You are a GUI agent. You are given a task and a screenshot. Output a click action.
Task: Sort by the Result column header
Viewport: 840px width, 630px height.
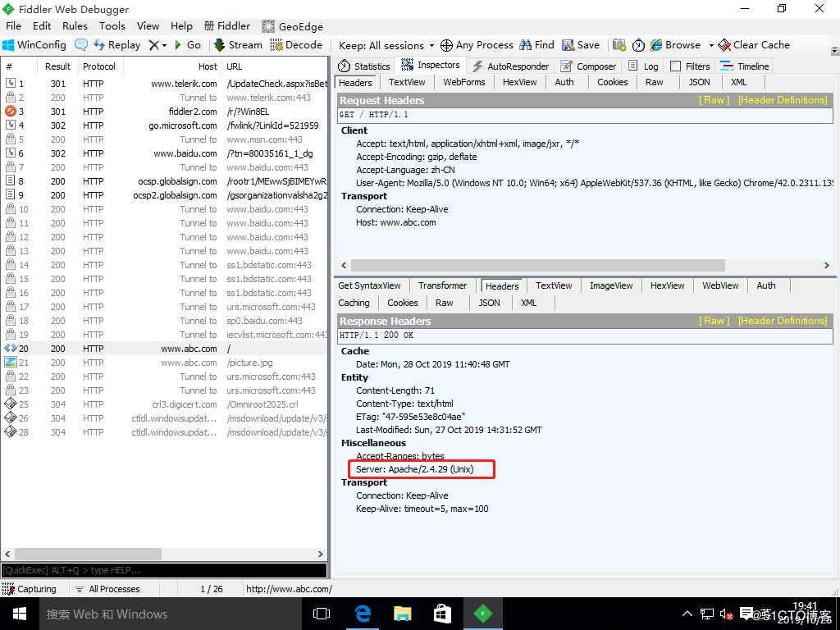(x=57, y=66)
